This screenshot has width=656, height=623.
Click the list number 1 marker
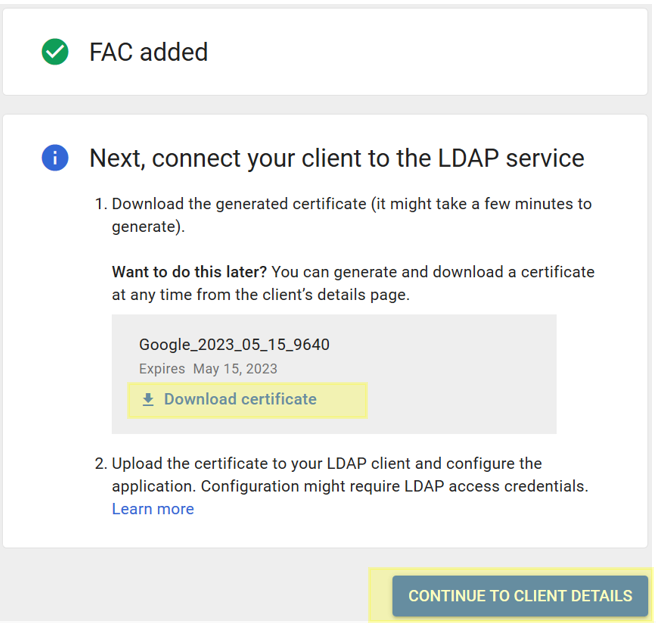[100, 204]
